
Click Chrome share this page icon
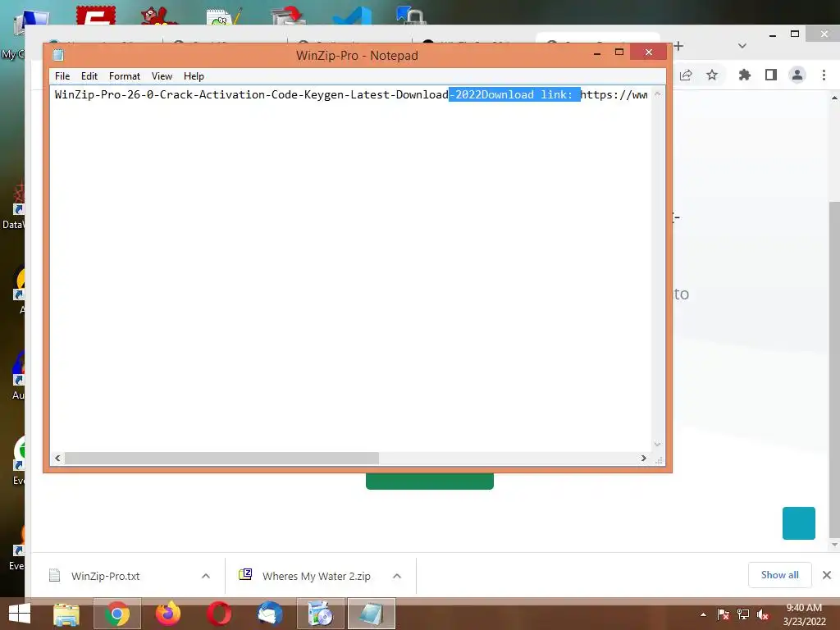pos(686,75)
